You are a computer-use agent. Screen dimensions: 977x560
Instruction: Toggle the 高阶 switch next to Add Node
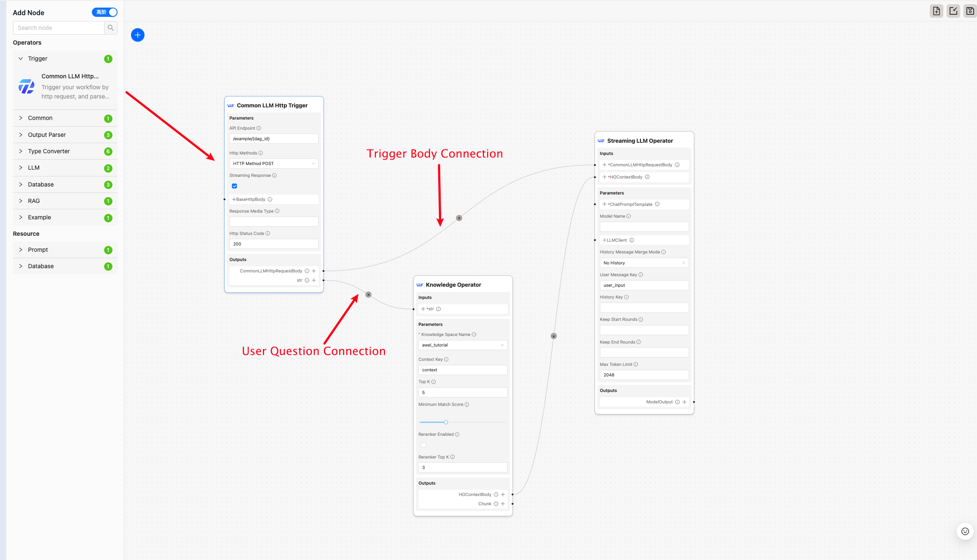[104, 12]
